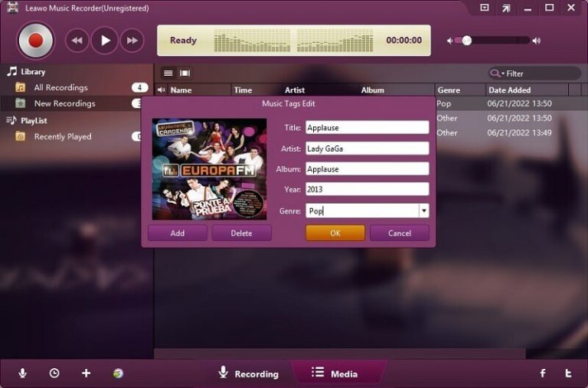The height and width of the screenshot is (388, 588).
Task: Open the Facebook share icon
Action: (x=543, y=373)
